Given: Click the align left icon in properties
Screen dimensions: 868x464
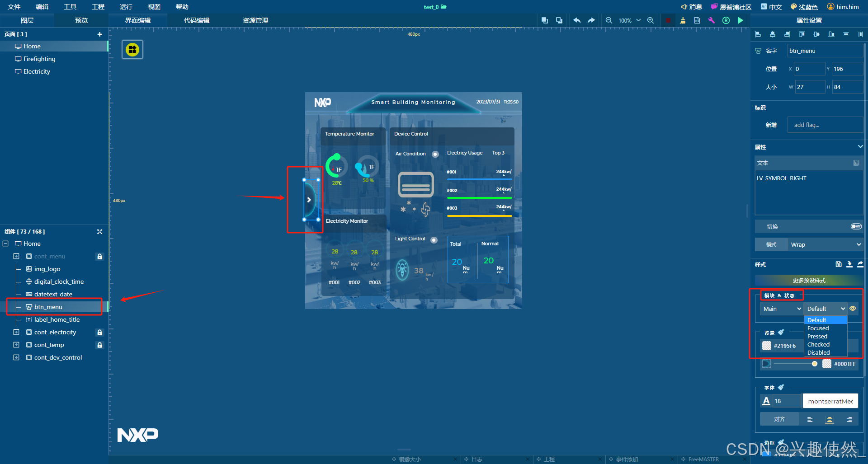Looking at the screenshot, I should (758, 34).
